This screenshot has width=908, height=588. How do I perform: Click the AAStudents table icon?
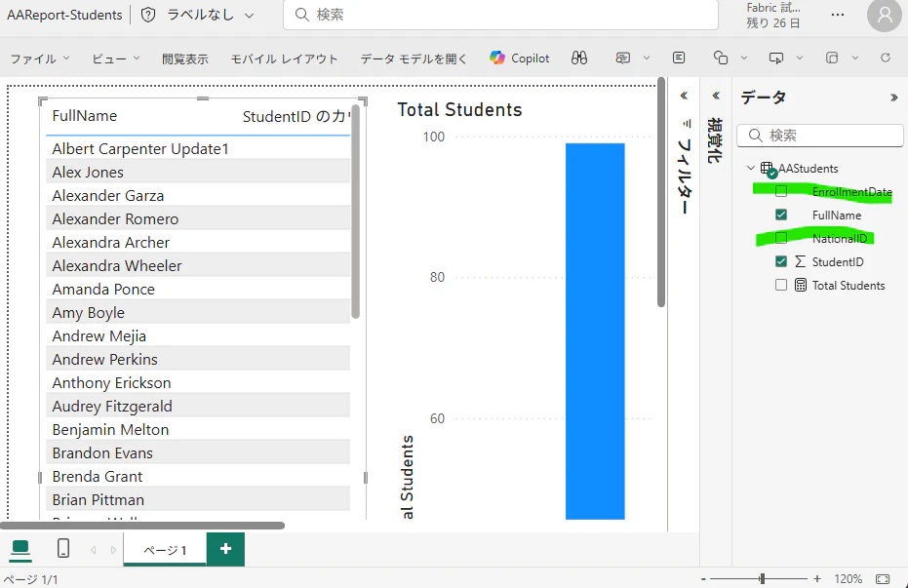(768, 169)
